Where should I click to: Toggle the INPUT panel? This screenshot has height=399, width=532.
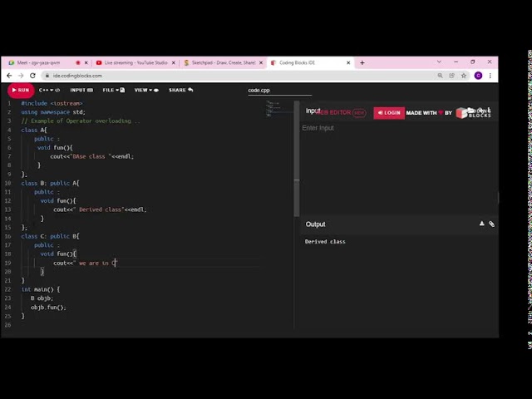pos(81,91)
